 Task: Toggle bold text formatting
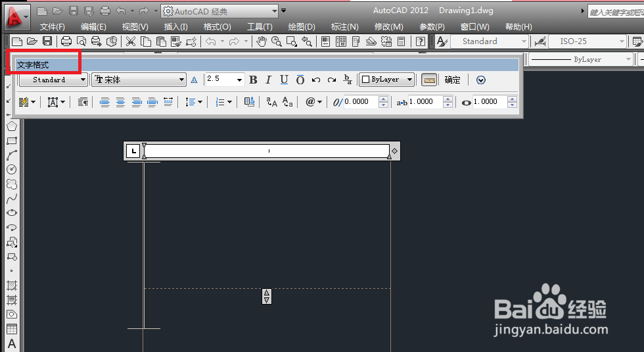(x=253, y=80)
